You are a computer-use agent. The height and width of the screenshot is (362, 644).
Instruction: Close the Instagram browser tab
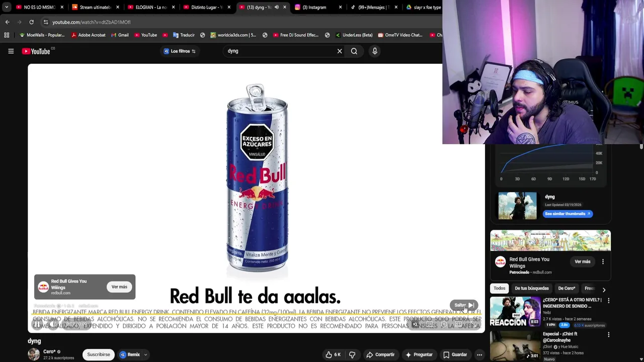pos(340,7)
